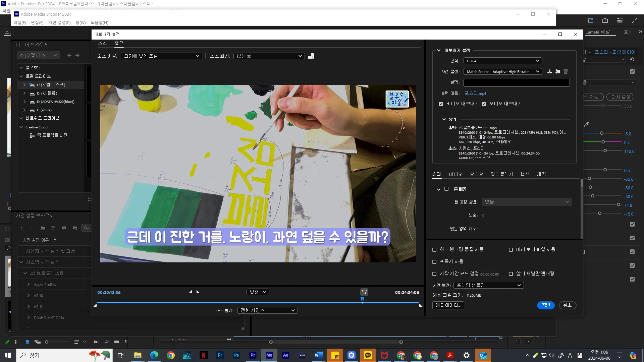The image size is (644, 362).
Task: Switch to the 소스 preview tab
Action: click(x=102, y=43)
